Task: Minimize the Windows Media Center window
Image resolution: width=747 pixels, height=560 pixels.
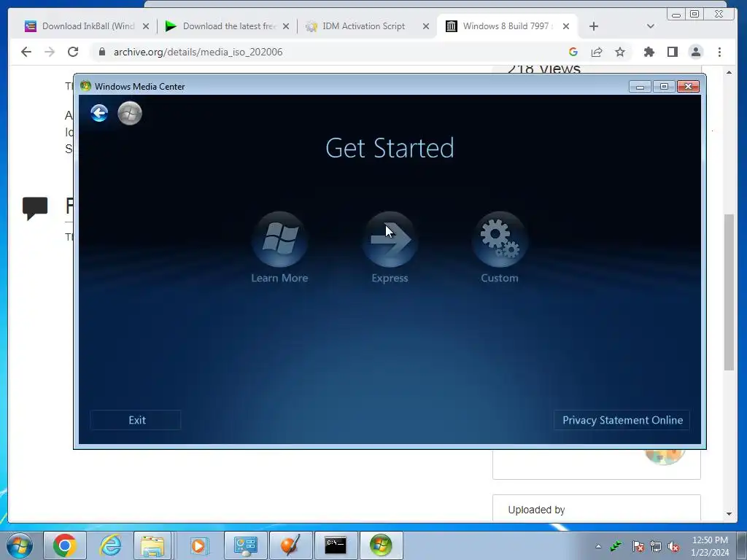Action: (x=640, y=86)
